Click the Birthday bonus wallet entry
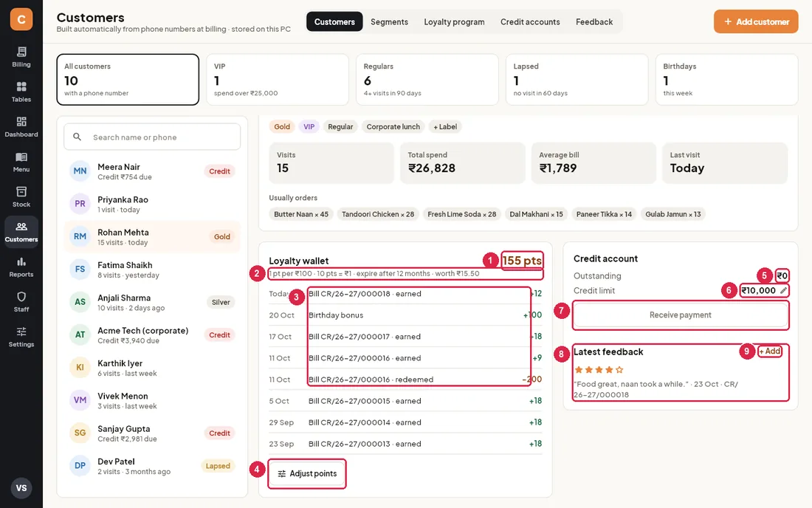Image resolution: width=812 pixels, height=508 pixels. pyautogui.click(x=405, y=315)
